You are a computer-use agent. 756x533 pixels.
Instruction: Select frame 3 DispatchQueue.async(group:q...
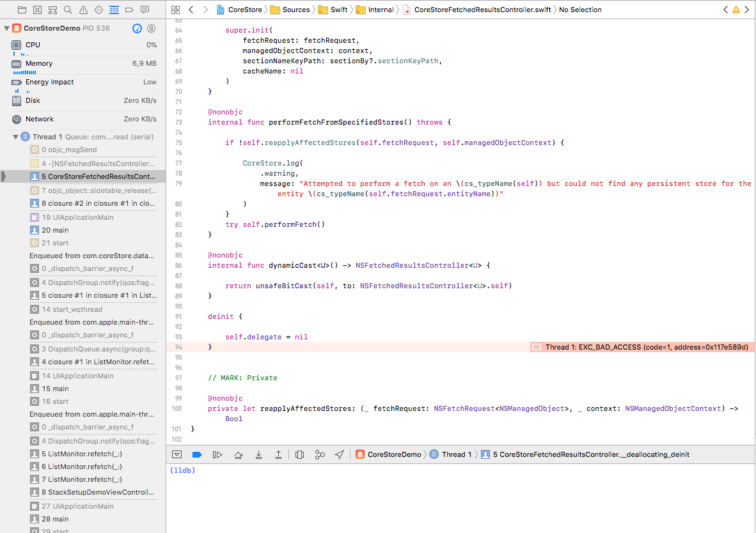click(93, 349)
